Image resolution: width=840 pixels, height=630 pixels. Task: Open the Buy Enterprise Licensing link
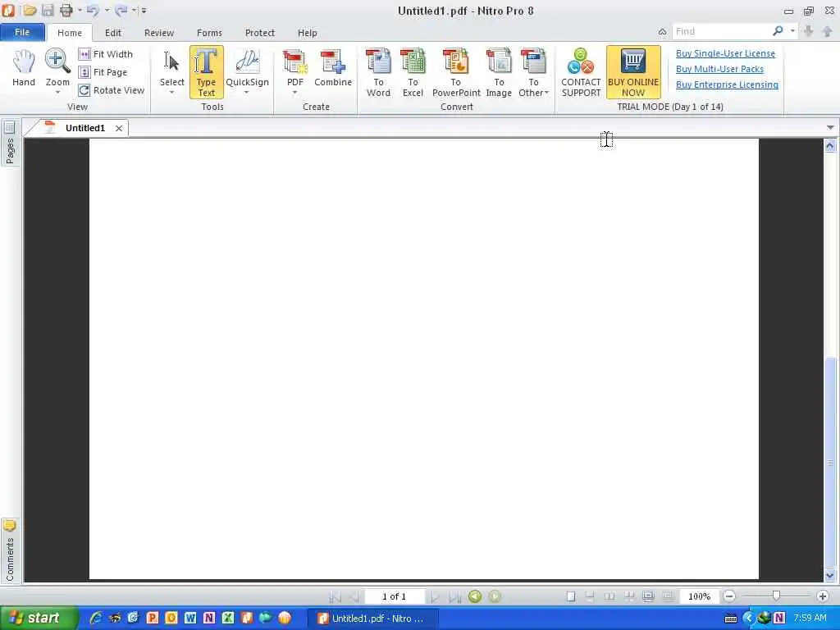(727, 84)
